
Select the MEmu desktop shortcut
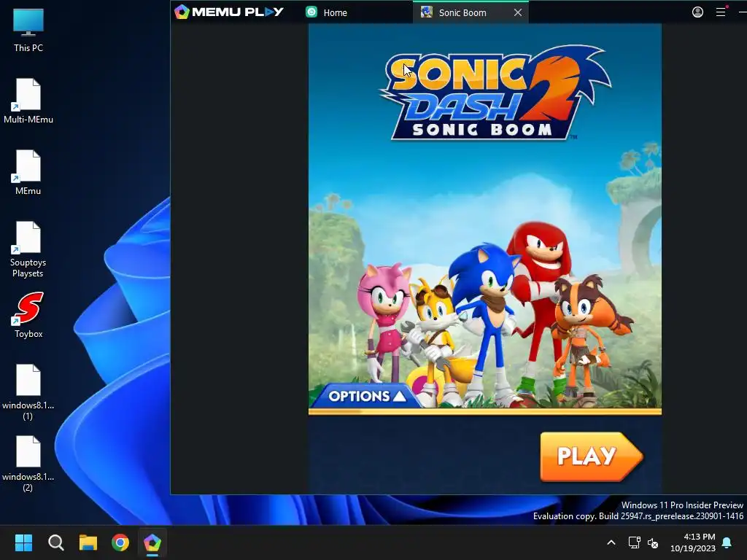28,172
